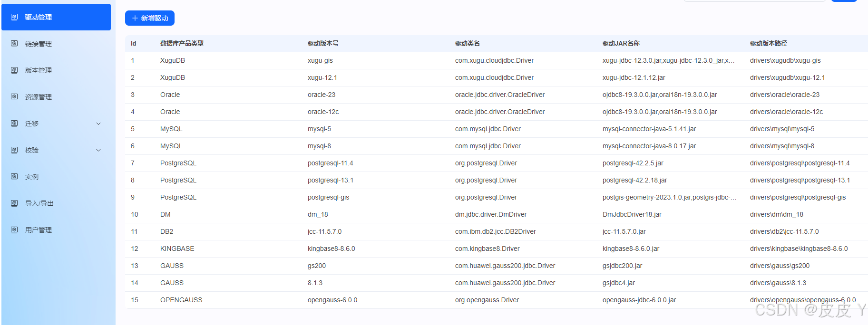The image size is (868, 325).
Task: Click postgresql-42.2.18.jar cell
Action: 635,180
